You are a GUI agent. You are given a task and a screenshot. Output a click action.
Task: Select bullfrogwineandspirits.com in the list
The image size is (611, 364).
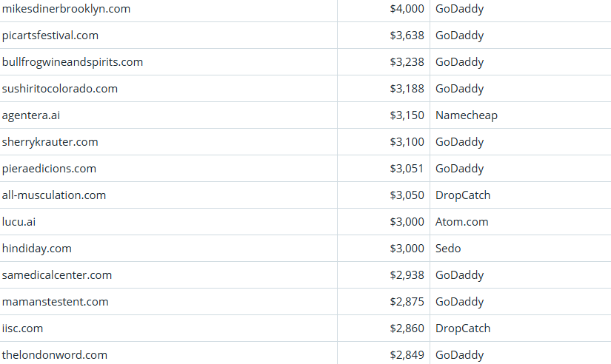point(73,62)
